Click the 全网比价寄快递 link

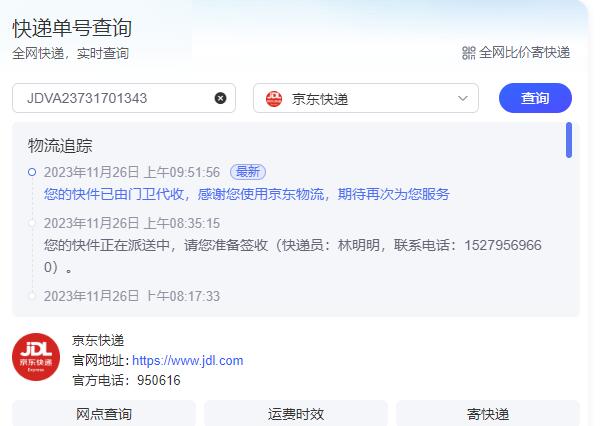(524, 53)
